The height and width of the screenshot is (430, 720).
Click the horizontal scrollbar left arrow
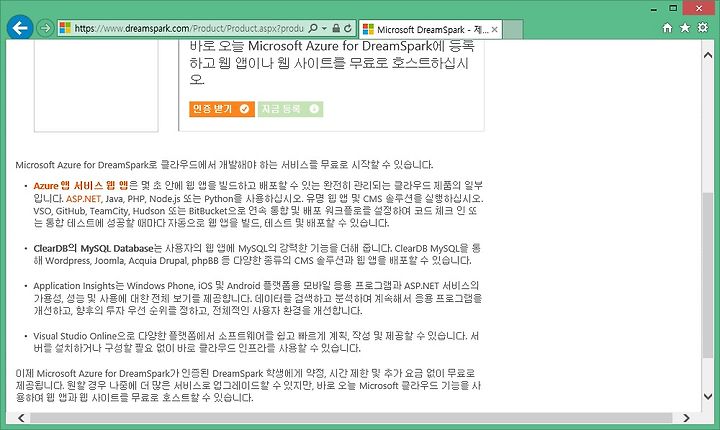point(21,418)
